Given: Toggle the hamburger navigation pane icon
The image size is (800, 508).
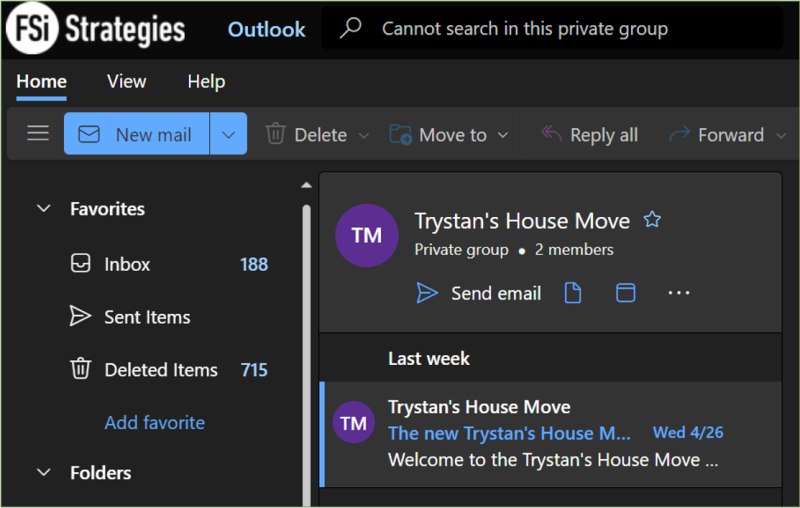Looking at the screenshot, I should (x=38, y=134).
